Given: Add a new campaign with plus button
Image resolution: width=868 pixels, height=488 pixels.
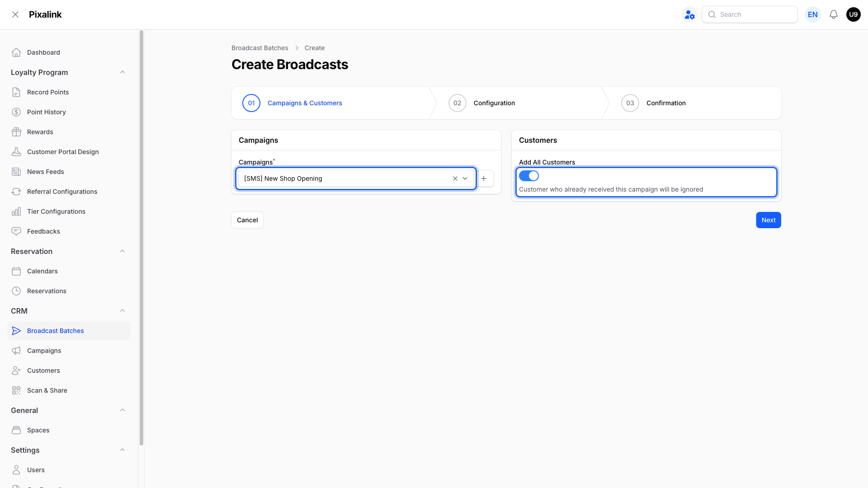Looking at the screenshot, I should (484, 178).
